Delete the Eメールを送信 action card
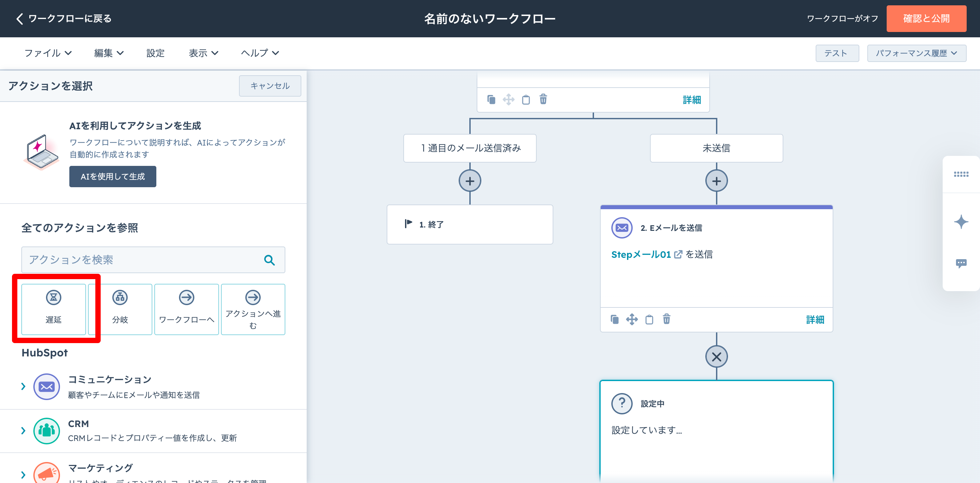The image size is (980, 483). [x=667, y=319]
